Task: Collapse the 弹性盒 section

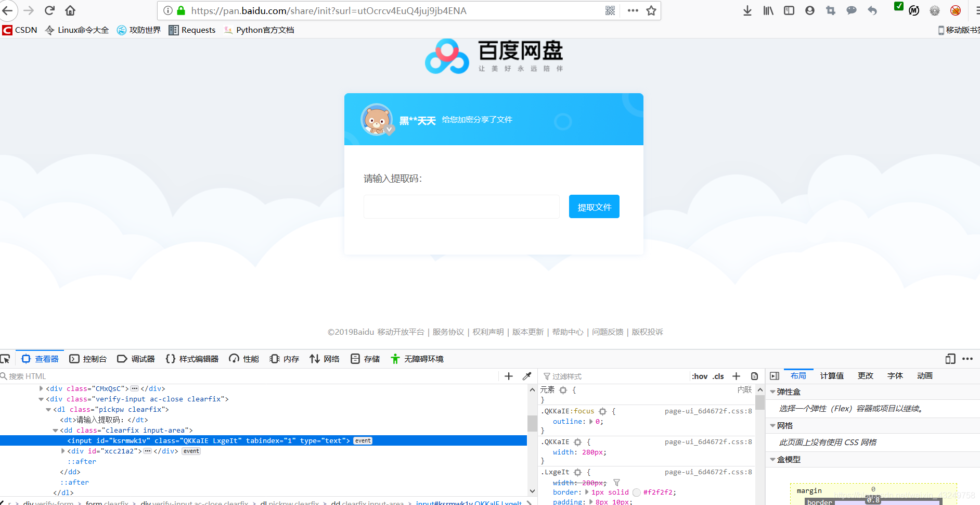Action: pos(773,392)
